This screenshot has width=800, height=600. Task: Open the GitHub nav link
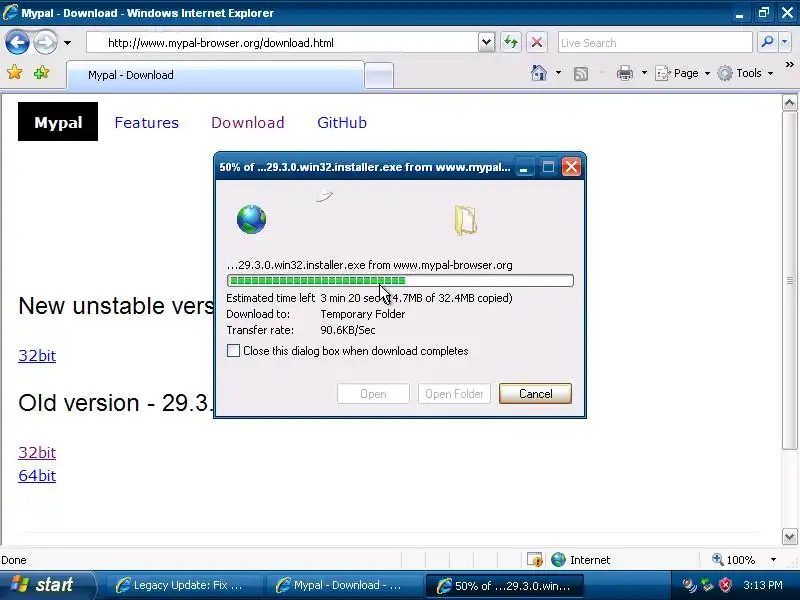coord(342,122)
